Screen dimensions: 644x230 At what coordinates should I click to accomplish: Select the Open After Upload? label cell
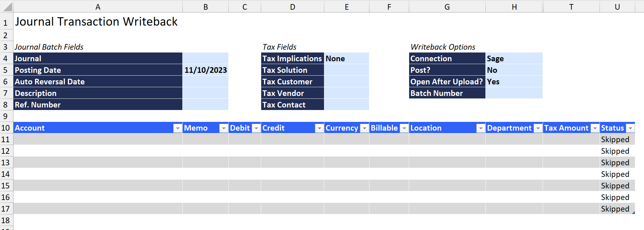447,82
